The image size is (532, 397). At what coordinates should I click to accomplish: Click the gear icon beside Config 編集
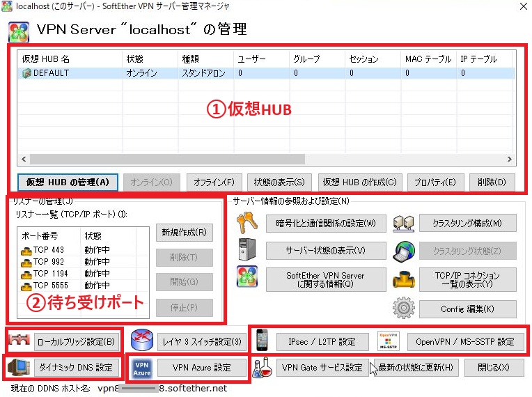(403, 308)
